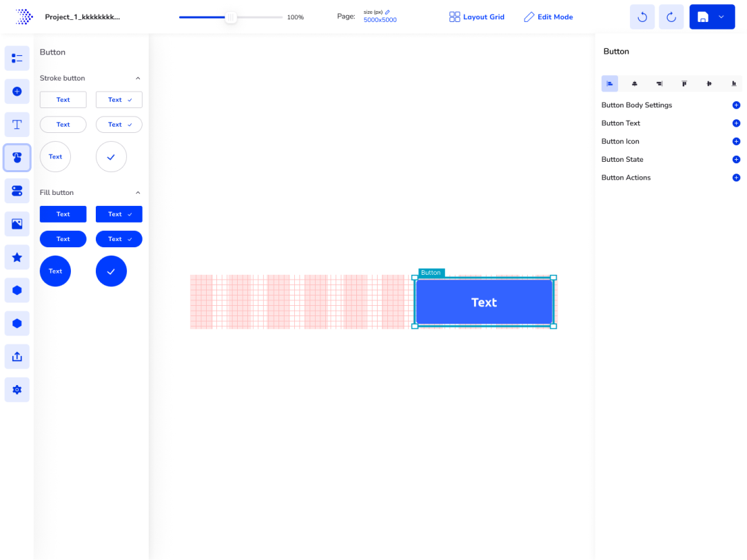This screenshot has height=560, width=747.
Task: Open the Save button dropdown arrow
Action: (721, 17)
